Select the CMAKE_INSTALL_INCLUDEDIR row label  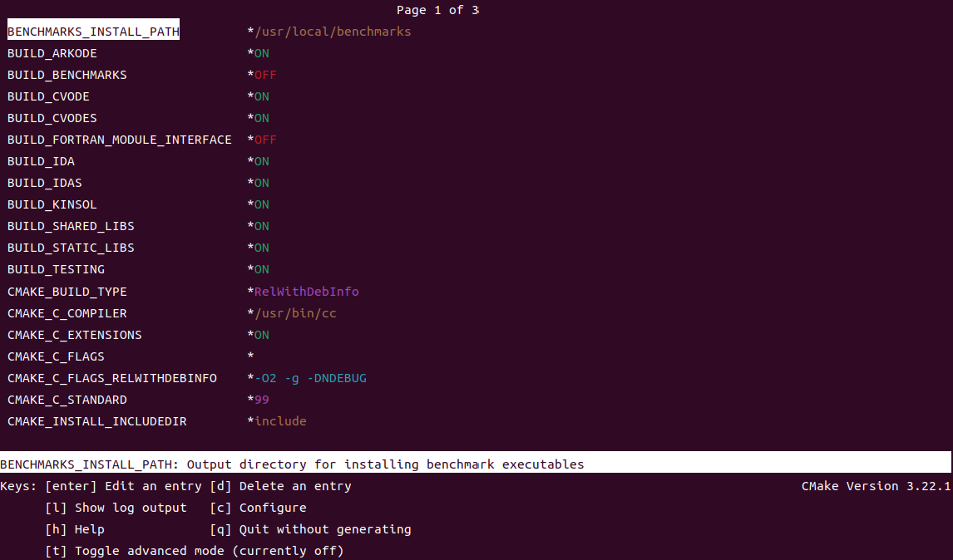point(96,421)
